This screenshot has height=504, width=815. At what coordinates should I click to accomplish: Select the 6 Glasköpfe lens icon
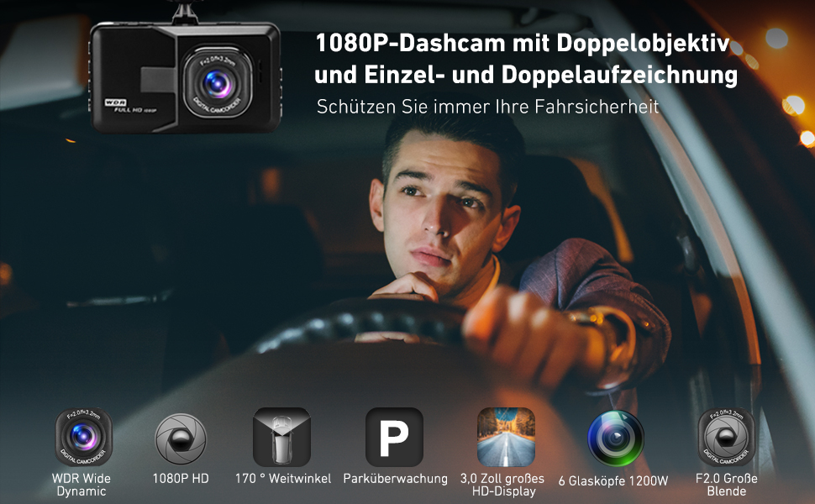coord(615,438)
